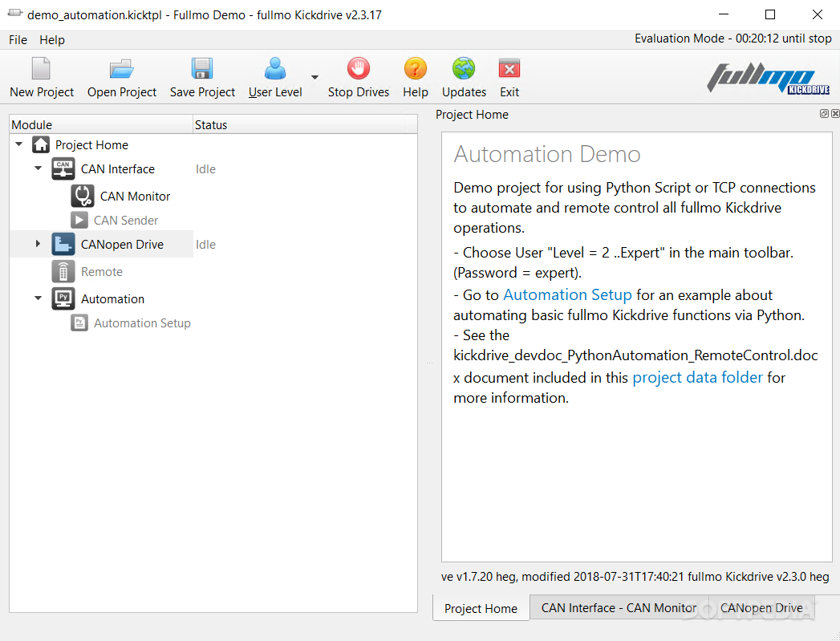Collapse the Project Home tree node
This screenshot has width=840, height=641.
19,144
